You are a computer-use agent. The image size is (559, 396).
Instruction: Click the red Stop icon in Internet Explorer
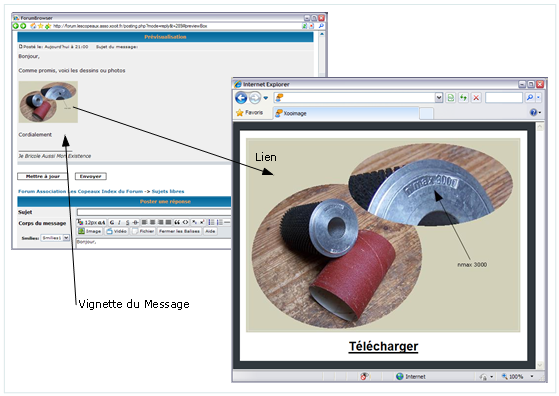[476, 97]
